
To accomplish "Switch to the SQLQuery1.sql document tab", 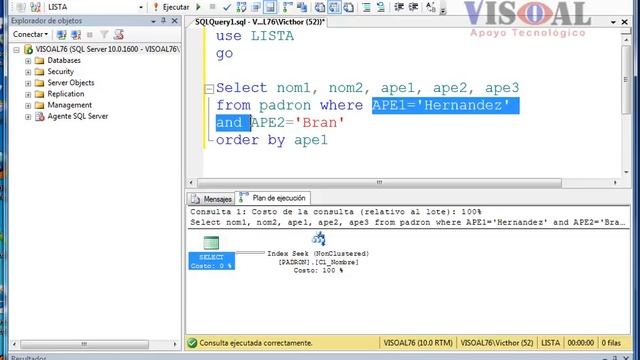I will [x=260, y=22].
